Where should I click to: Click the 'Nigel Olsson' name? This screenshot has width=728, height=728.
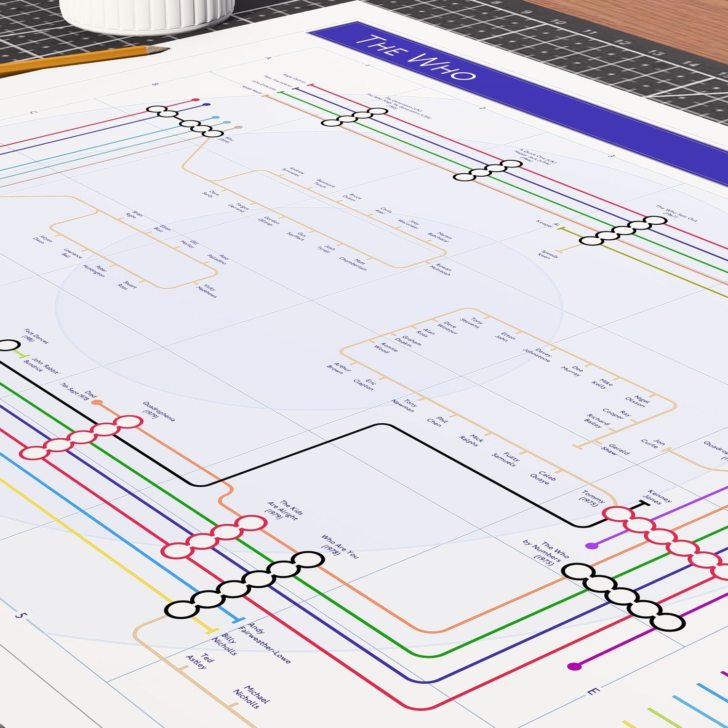[637, 400]
